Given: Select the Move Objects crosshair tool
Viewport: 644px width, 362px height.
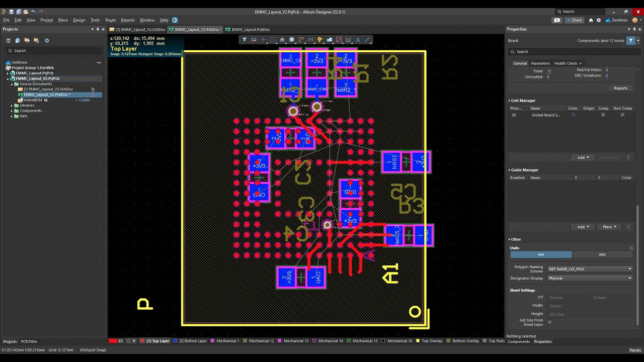Looking at the screenshot, I should 263,39.
